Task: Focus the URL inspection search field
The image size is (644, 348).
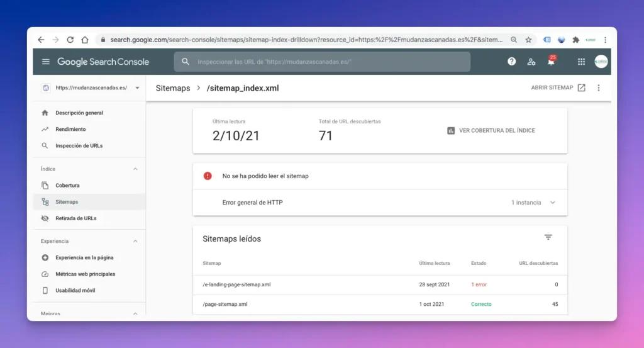Action: pyautogui.click(x=322, y=62)
